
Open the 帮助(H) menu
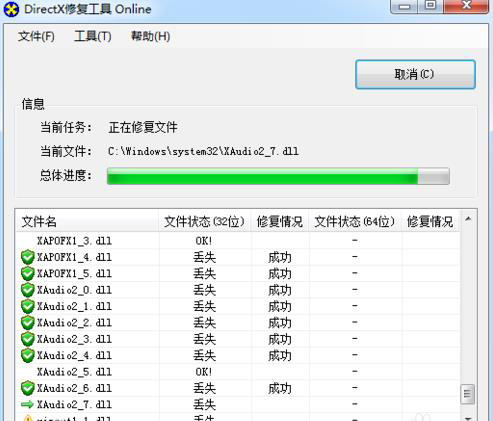(x=150, y=36)
